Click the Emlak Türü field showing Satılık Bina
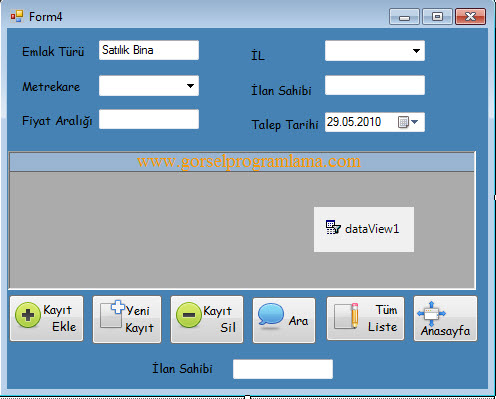This screenshot has width=496, height=399. [x=149, y=50]
